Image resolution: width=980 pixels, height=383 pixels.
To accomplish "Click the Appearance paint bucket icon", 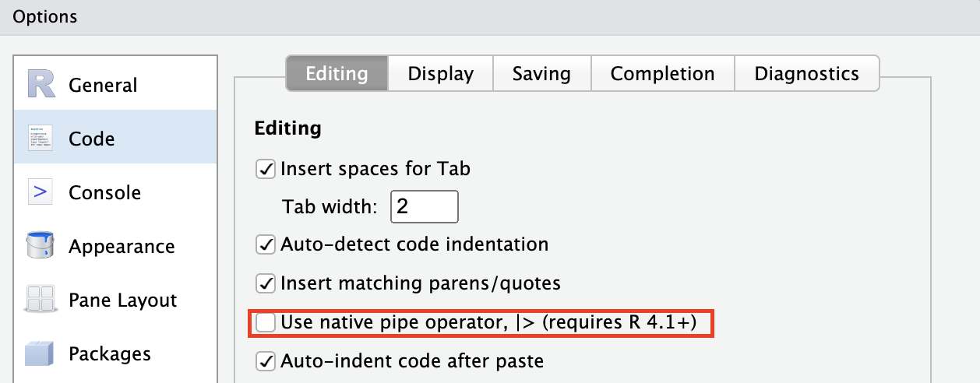I will (x=40, y=245).
